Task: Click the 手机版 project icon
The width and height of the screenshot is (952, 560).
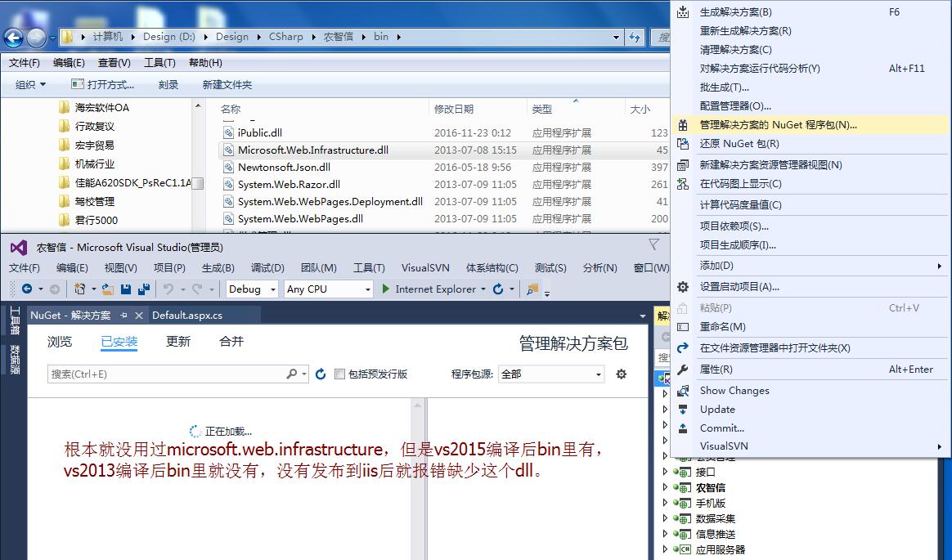Action: pos(685,503)
